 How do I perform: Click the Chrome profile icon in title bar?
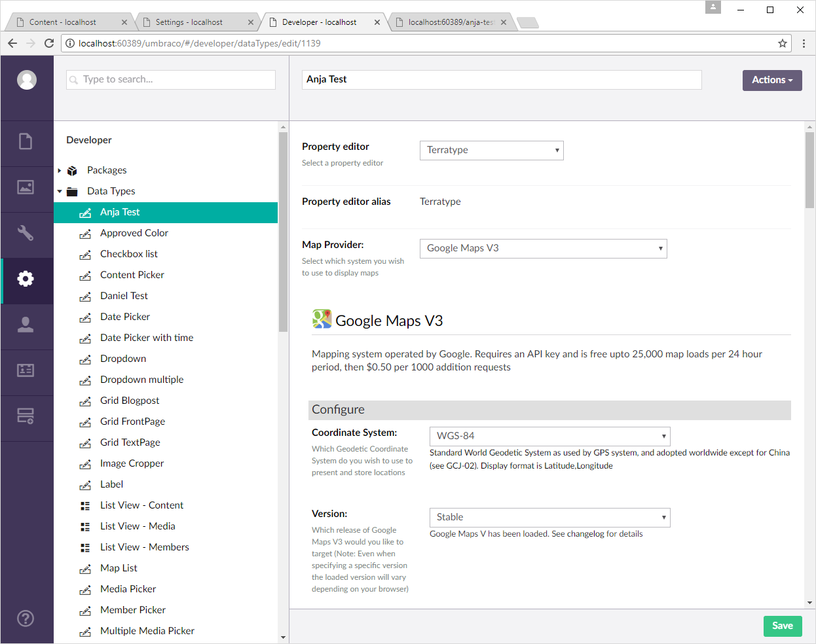coord(713,7)
